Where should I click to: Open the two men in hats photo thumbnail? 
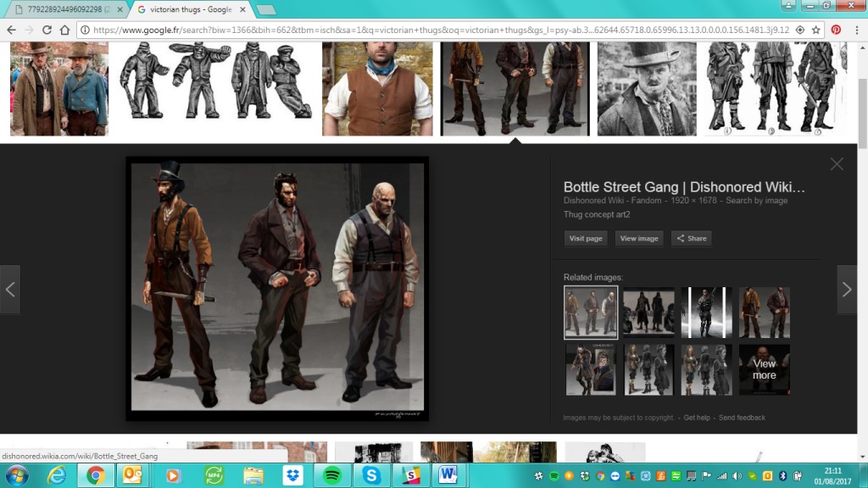click(x=59, y=88)
